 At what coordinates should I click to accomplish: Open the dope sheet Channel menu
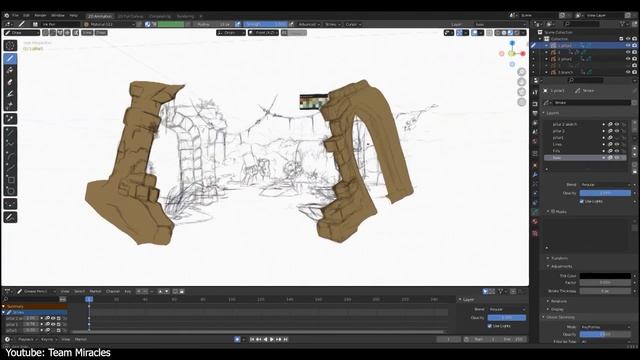[113, 291]
